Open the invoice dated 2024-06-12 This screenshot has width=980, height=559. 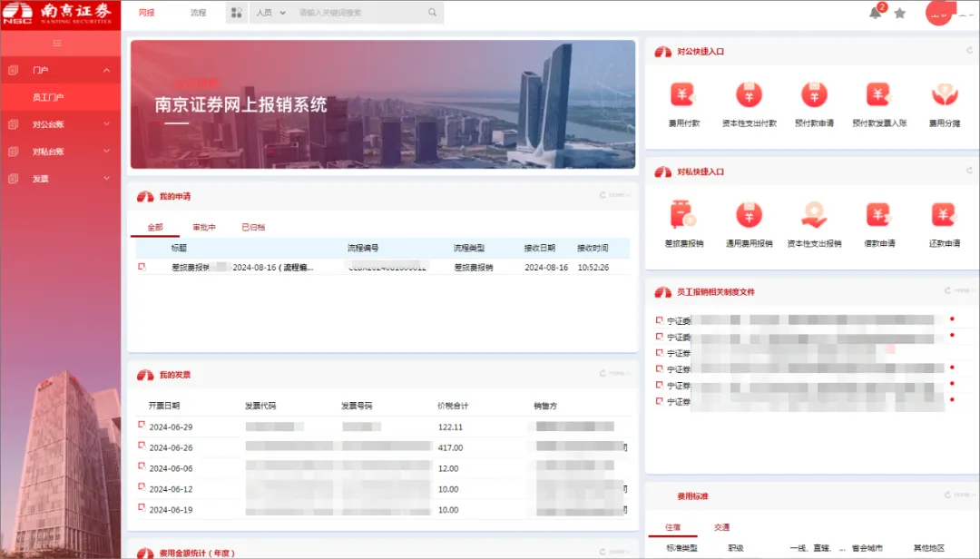383,489
